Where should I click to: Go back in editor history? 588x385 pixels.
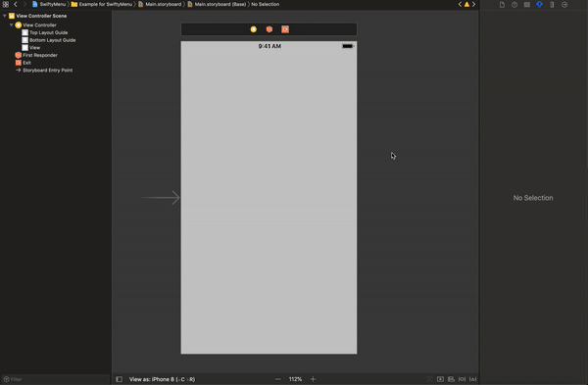(16, 5)
